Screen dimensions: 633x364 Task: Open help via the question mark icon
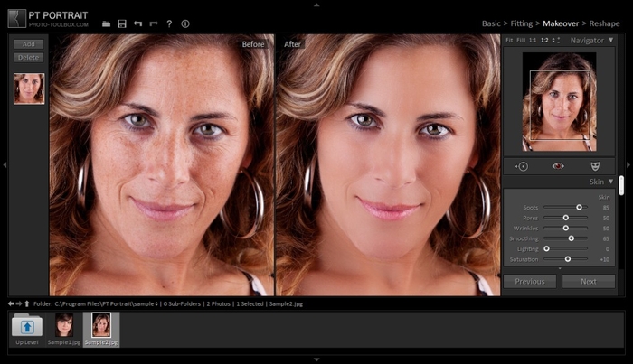coord(170,23)
